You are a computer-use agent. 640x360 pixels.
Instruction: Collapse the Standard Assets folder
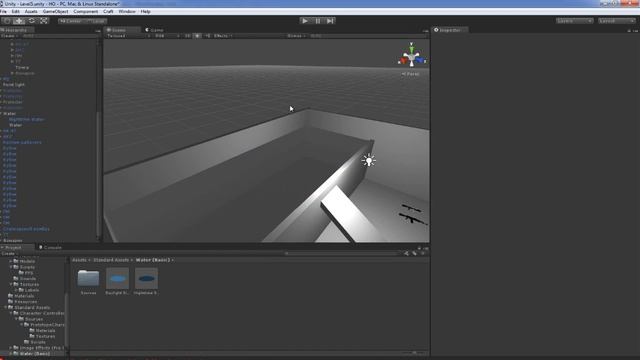click(x=6, y=307)
